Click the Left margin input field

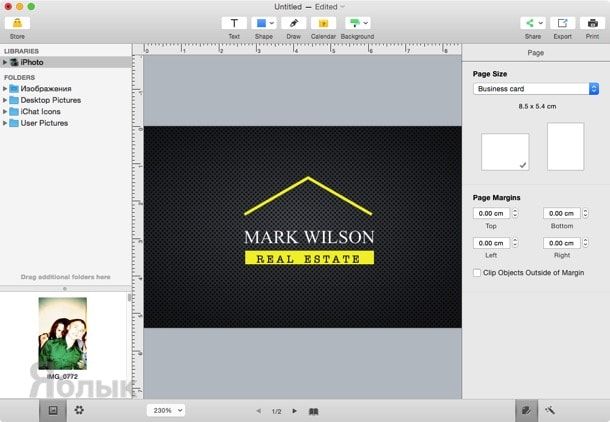pos(491,243)
